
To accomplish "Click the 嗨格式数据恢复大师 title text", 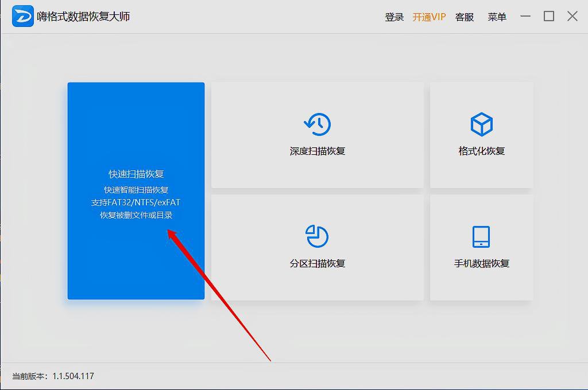I will pos(82,17).
